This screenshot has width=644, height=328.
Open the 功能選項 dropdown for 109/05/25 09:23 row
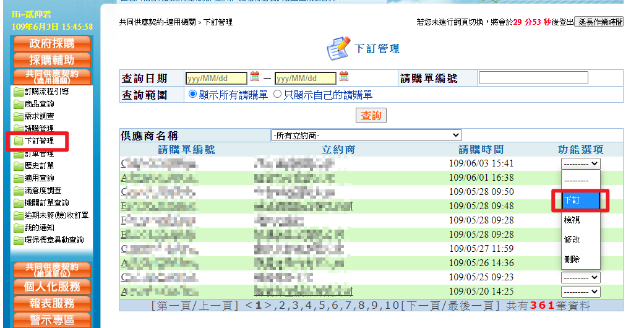coord(581,277)
